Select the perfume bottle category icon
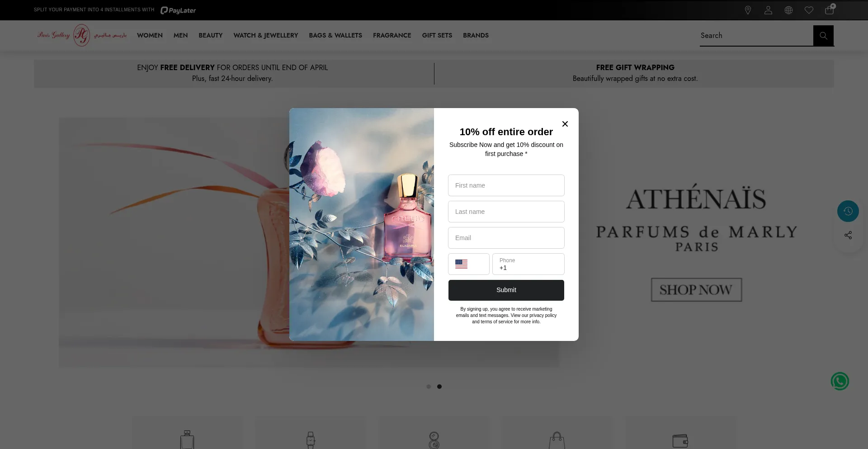868x449 pixels. [187, 440]
